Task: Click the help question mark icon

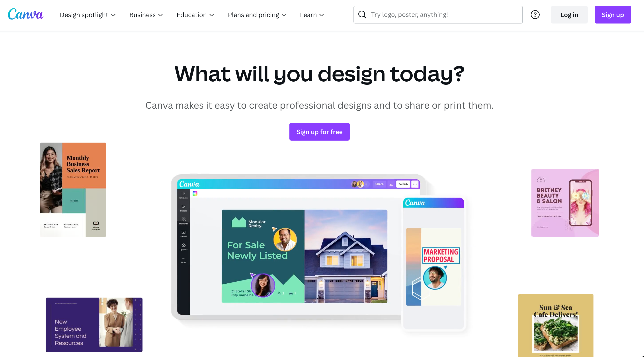Action: (x=535, y=14)
